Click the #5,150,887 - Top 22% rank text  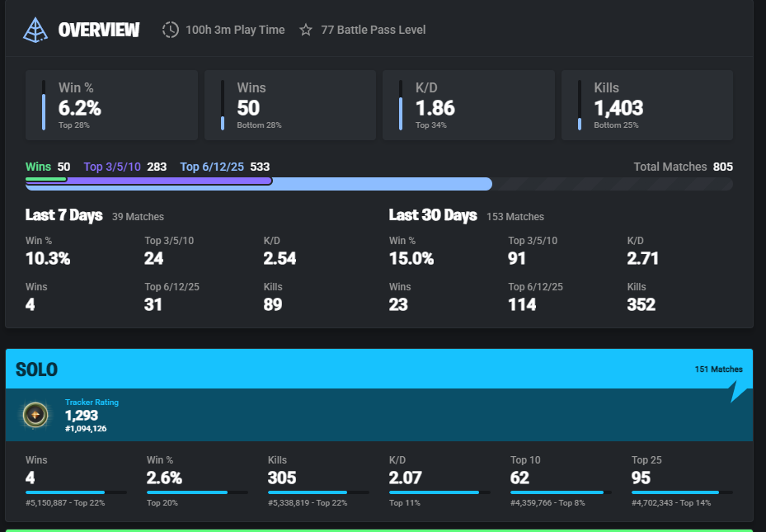coord(65,502)
